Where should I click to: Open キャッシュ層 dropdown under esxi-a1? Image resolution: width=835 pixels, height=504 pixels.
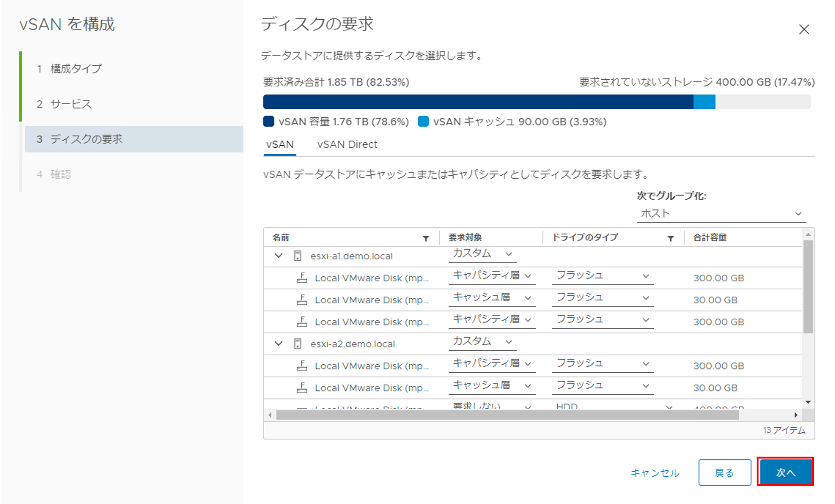[492, 298]
